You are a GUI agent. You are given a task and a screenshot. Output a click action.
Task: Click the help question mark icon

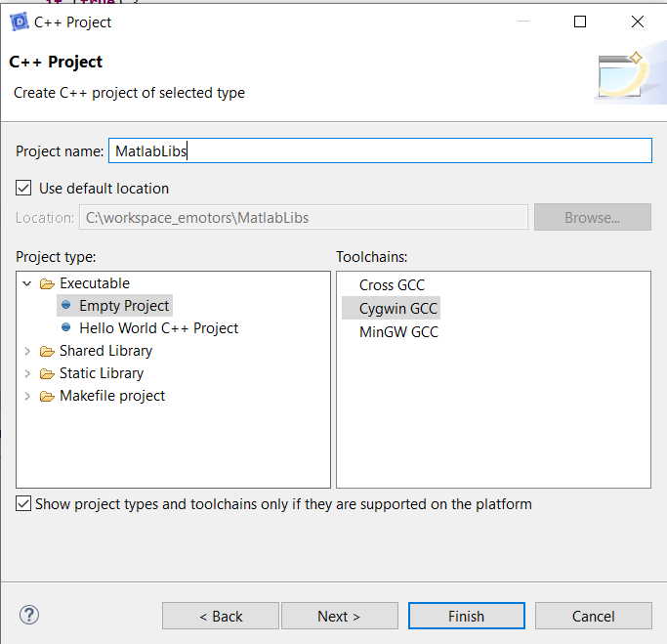click(x=29, y=615)
